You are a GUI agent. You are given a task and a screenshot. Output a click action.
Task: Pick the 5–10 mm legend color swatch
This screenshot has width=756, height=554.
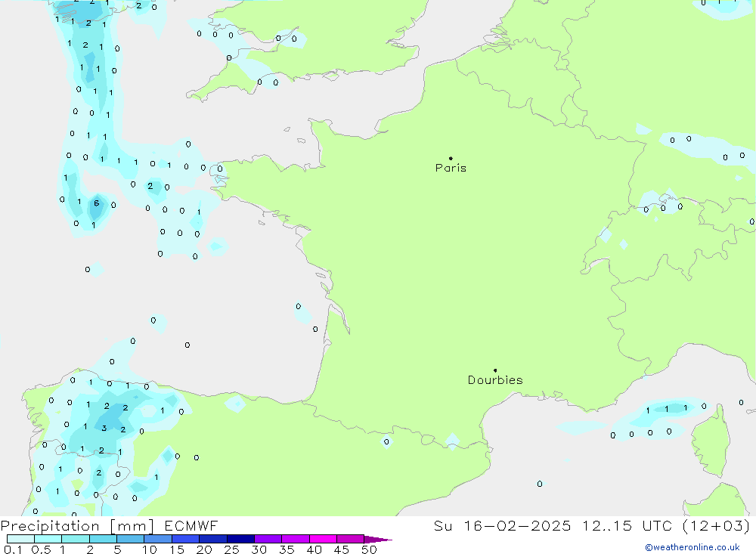point(131,539)
